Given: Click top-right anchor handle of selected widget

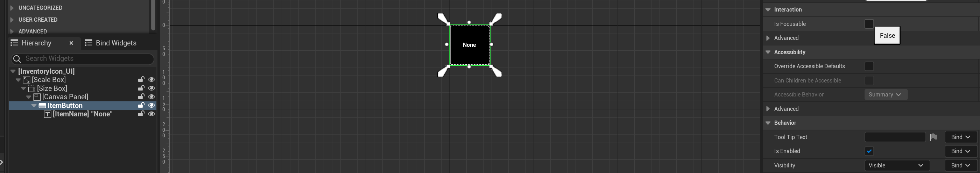Looking at the screenshot, I should coord(496,19).
